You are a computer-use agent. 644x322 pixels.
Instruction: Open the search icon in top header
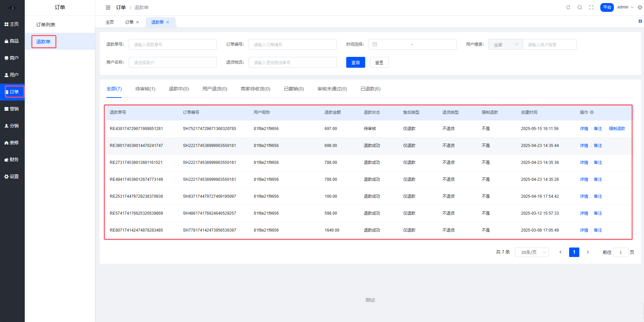pos(580,7)
